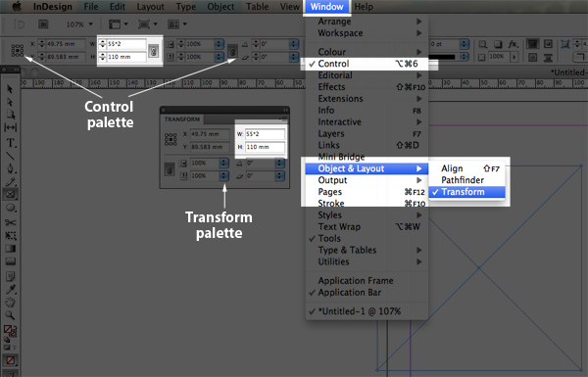Click the H field 110 mm in Transform palette
This screenshot has width=588, height=377.
(x=265, y=147)
